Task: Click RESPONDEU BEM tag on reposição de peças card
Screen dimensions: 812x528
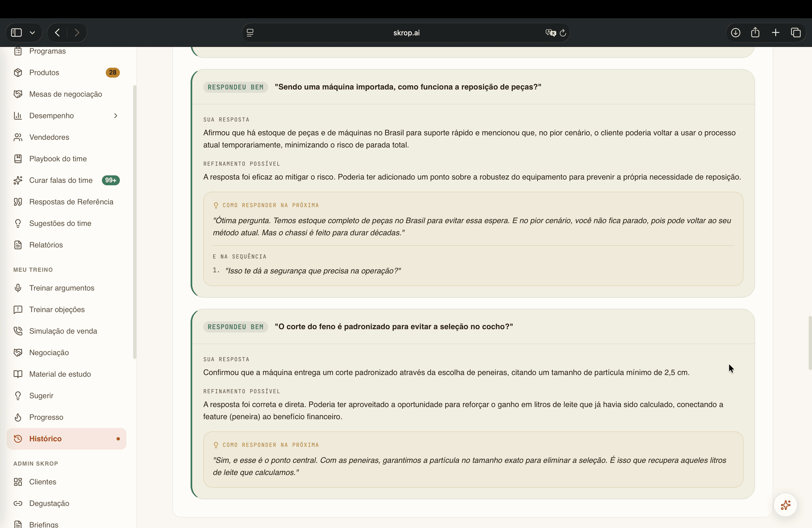Action: coord(235,87)
